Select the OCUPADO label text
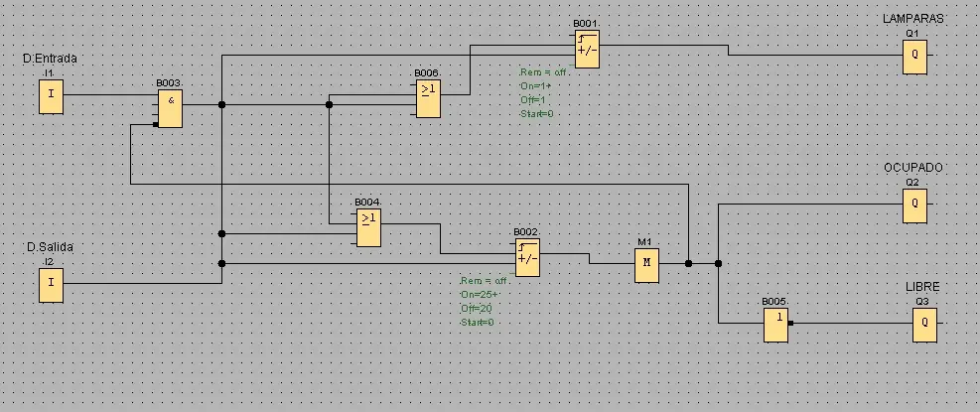This screenshot has height=412, width=980. 913,168
